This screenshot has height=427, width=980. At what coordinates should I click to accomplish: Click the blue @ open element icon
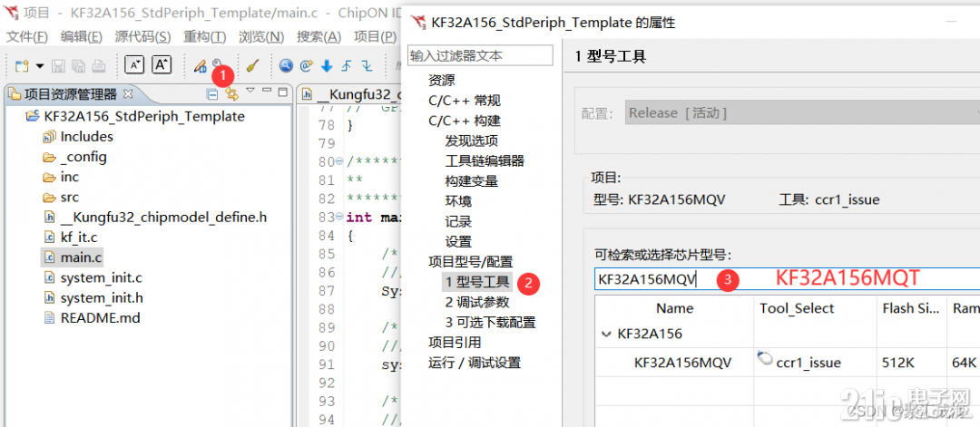307,65
